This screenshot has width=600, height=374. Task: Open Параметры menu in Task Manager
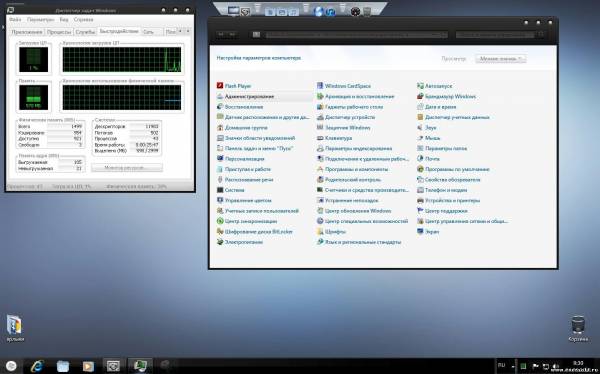tap(41, 20)
